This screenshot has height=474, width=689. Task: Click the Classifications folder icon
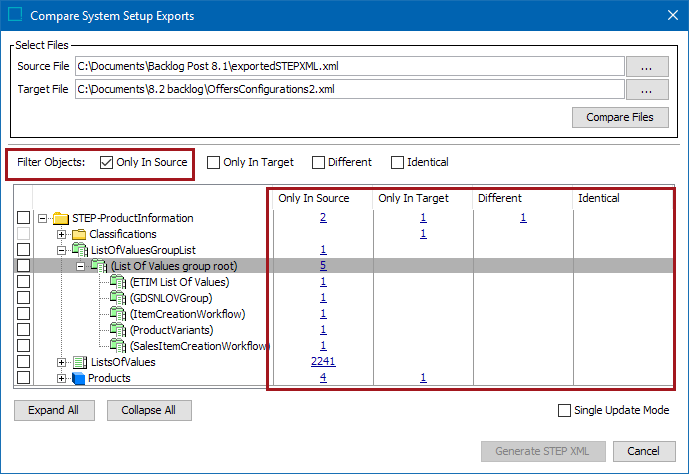(79, 234)
